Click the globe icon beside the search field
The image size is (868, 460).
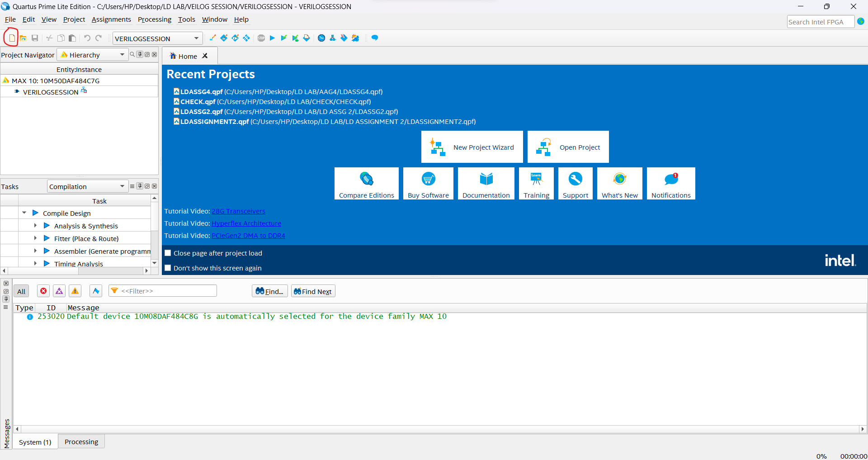[861, 21]
